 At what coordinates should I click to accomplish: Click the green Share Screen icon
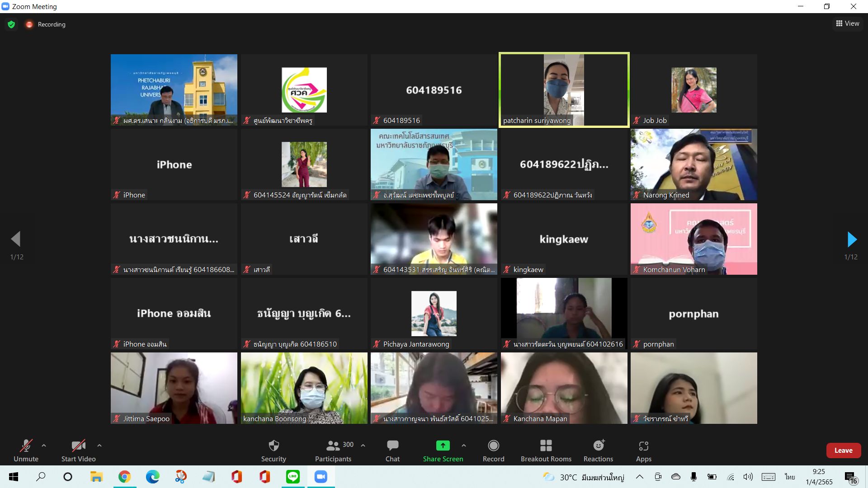pyautogui.click(x=443, y=446)
